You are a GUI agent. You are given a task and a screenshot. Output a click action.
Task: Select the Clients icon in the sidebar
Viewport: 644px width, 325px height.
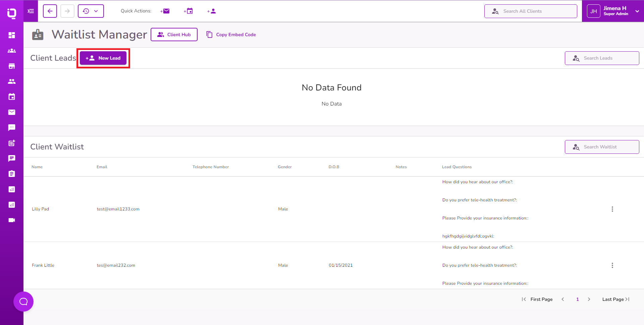coord(12,51)
